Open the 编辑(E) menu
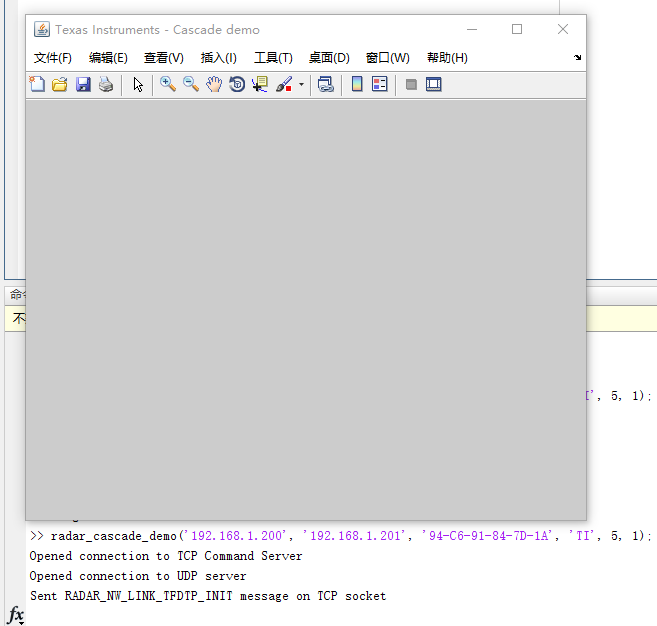This screenshot has height=626, width=657. tap(108, 58)
